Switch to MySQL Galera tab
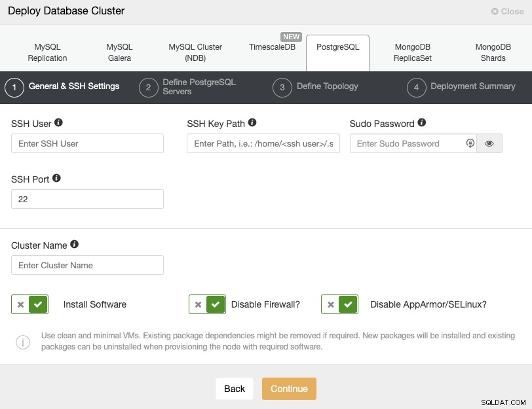 click(x=119, y=52)
